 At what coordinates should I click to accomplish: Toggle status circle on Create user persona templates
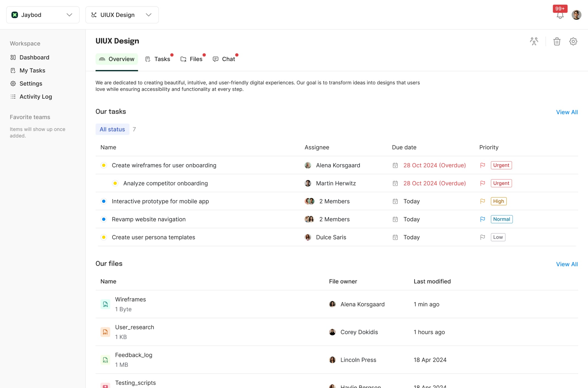pyautogui.click(x=104, y=237)
